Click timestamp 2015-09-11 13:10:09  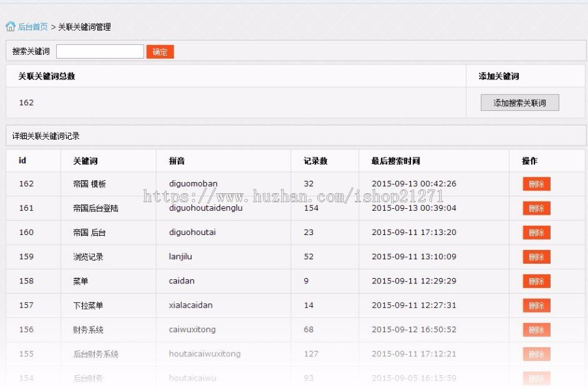414,257
